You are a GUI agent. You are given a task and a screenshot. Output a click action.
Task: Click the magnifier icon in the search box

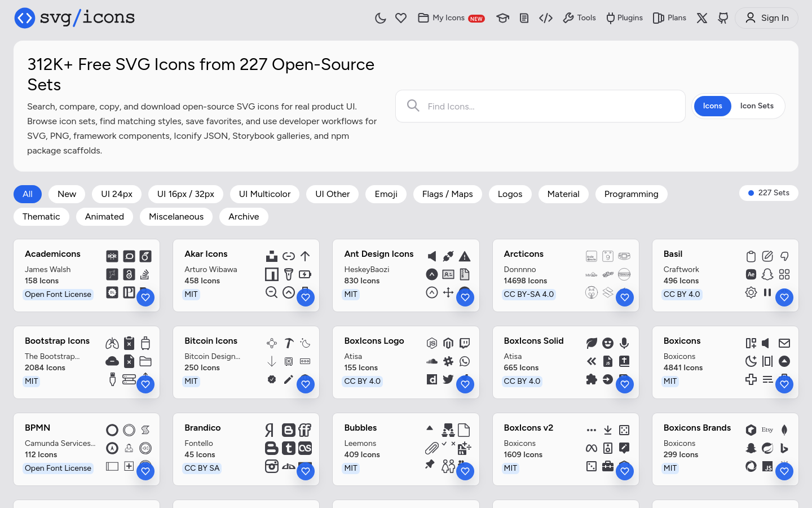[413, 106]
